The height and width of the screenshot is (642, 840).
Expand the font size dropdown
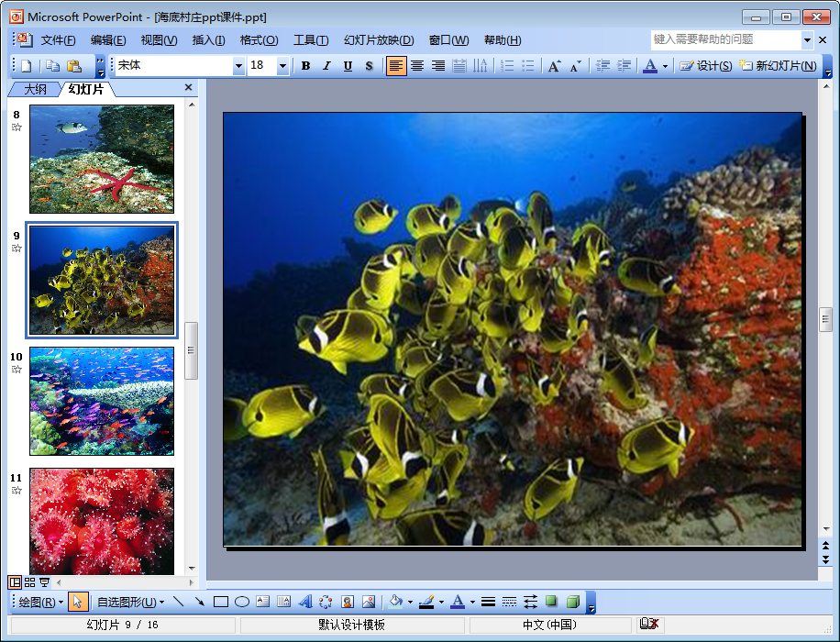click(282, 66)
